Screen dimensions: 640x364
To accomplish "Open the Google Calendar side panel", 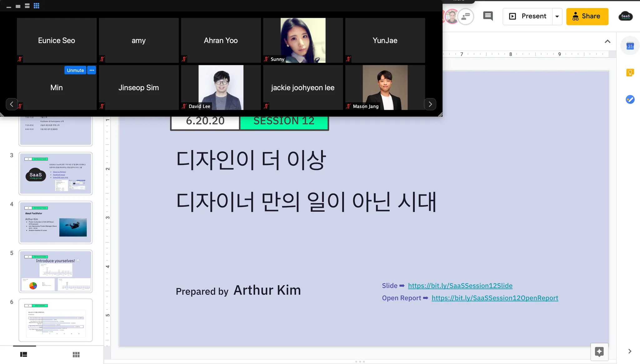I will coord(630,46).
